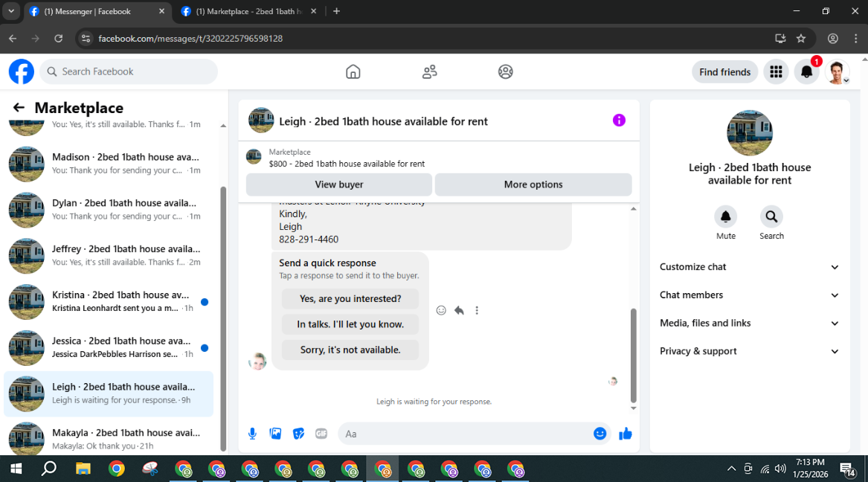Open the Menu grid icon

[776, 72]
